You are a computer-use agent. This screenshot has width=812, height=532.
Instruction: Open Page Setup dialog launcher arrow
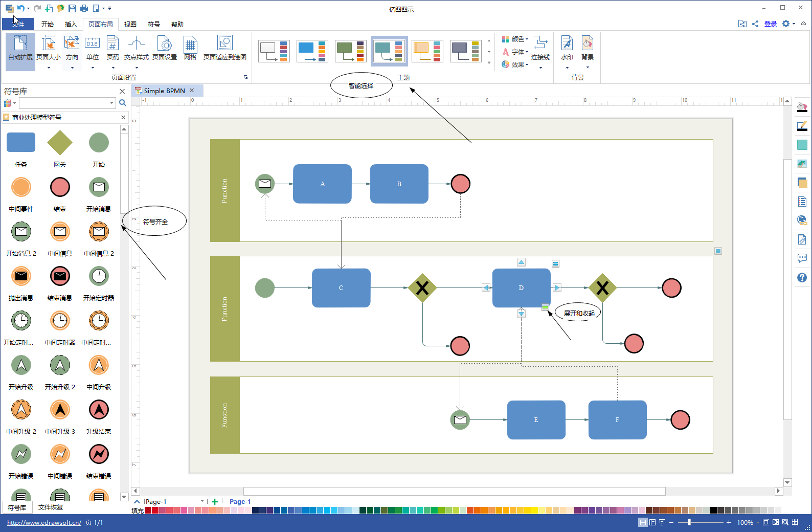(x=245, y=77)
